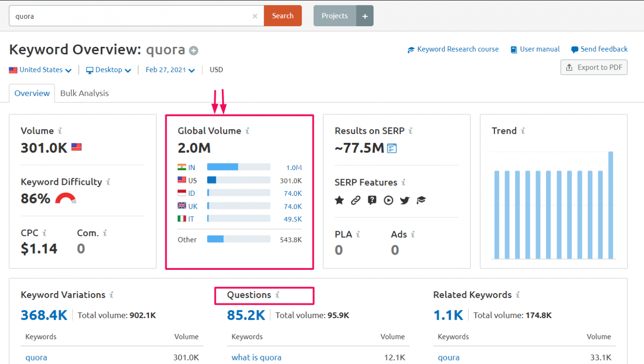The width and height of the screenshot is (644, 364).
Task: Open info icon next to Results on SERP
Action: click(x=410, y=131)
